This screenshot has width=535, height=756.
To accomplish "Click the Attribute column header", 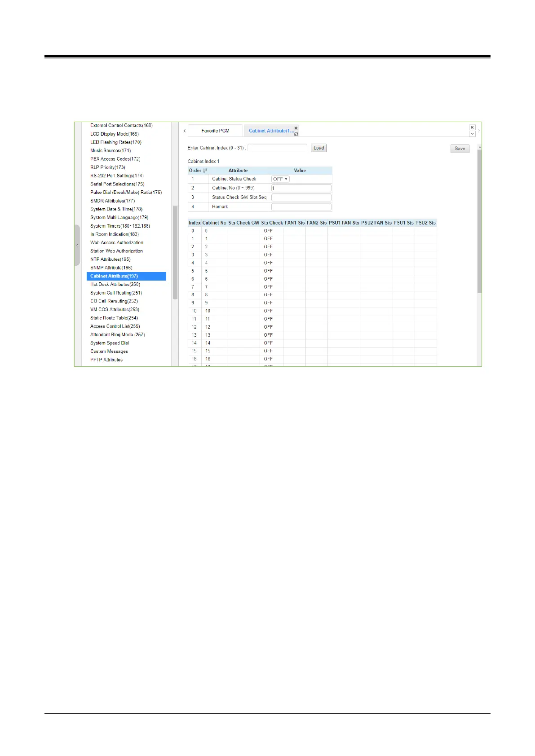I will click(x=238, y=171).
